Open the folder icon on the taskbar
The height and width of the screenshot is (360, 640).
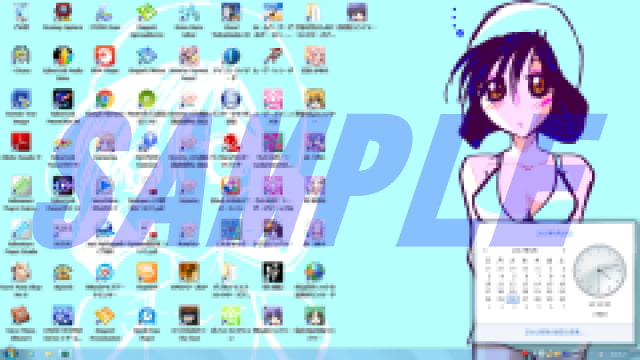[x=48, y=354]
